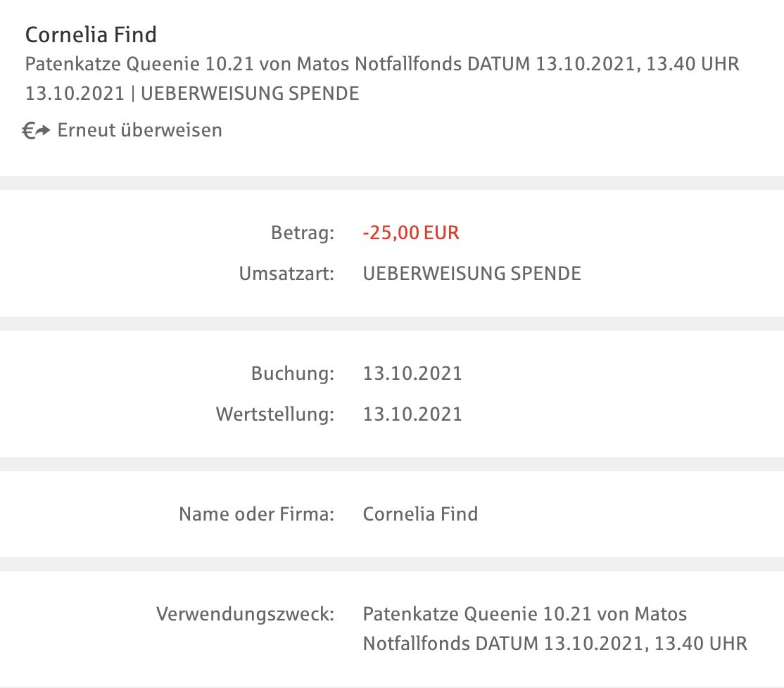Select Verwendungszweck second line Notfallfonds DATUM
Image resolution: width=784 pixels, height=688 pixels.
555,644
